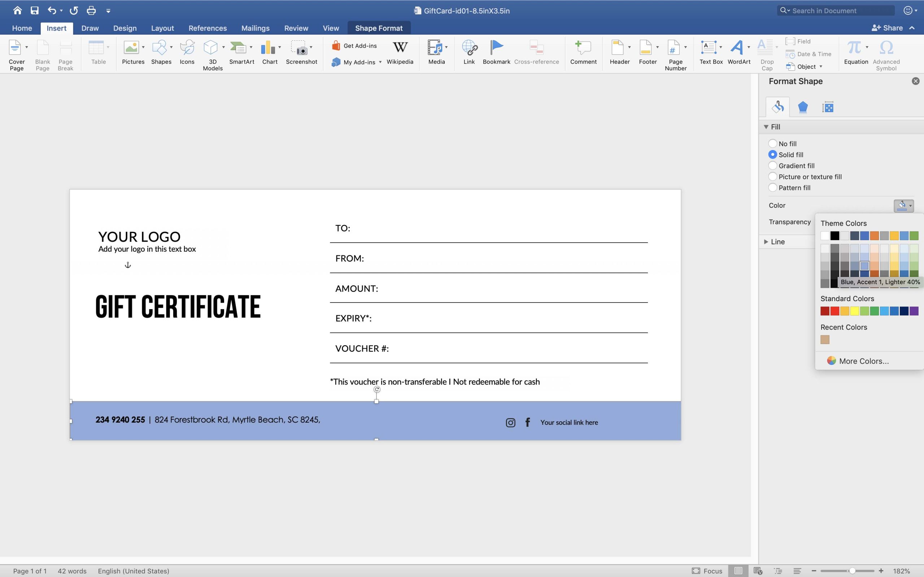Open Layout & Properties icon in Format Shape
This screenshot has height=577, width=924.
click(x=827, y=107)
